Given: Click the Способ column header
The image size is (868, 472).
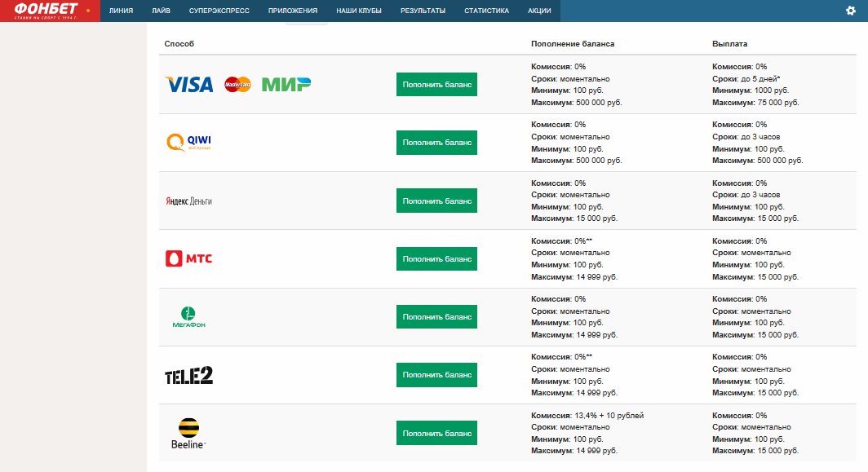Looking at the screenshot, I should (179, 44).
